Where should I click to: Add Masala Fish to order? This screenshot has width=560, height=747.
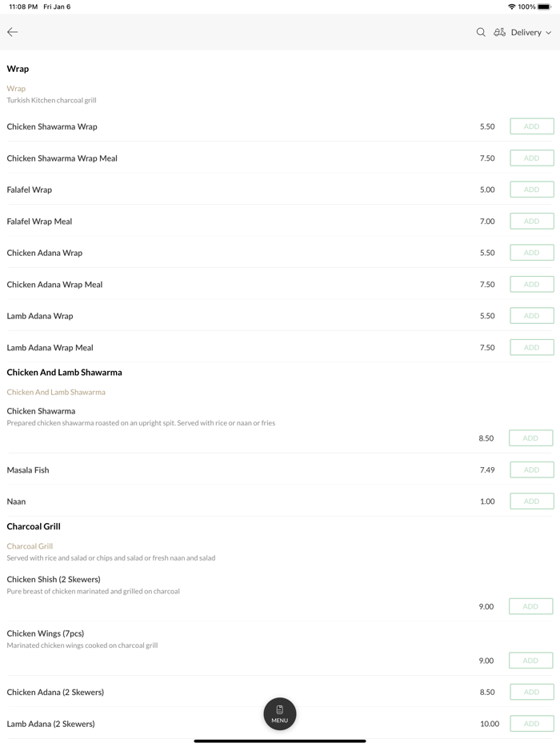531,469
